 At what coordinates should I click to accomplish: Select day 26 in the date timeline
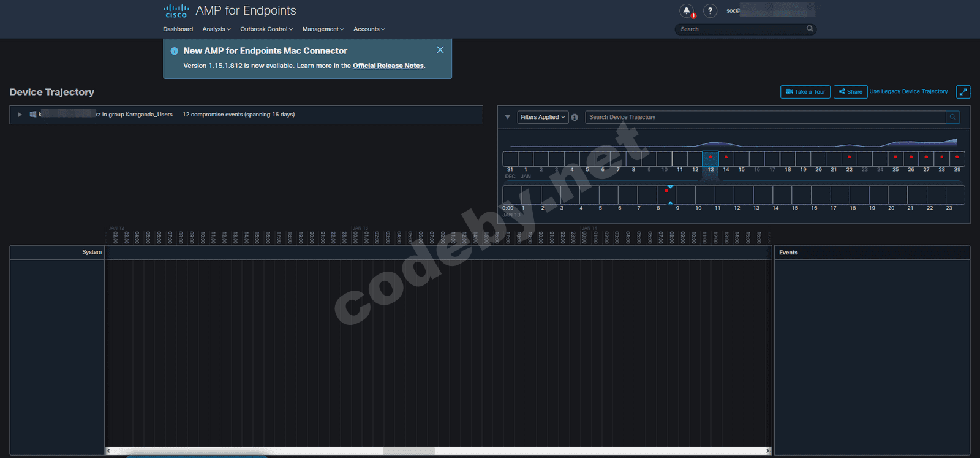point(911,159)
